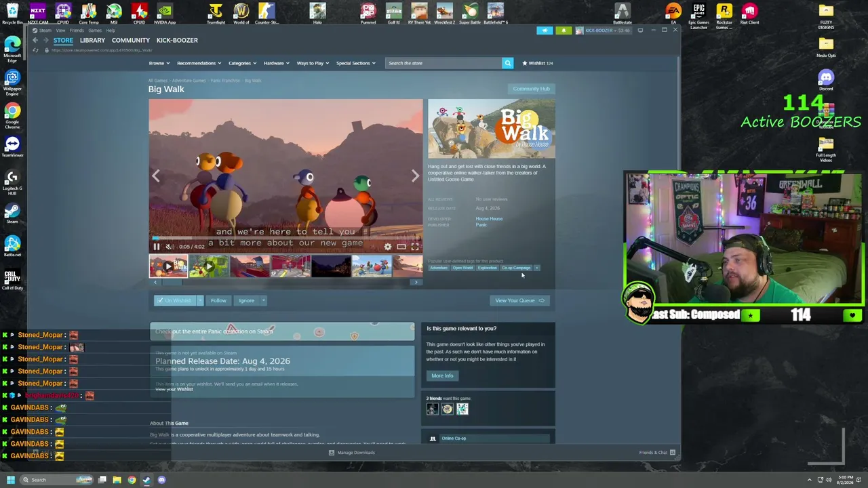Expand the Recommendations store menu
The height and width of the screenshot is (488, 868).
point(199,63)
